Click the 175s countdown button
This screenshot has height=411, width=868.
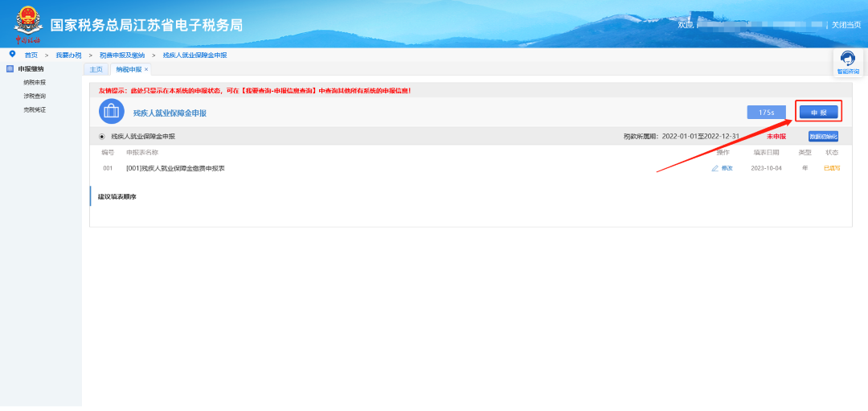[766, 113]
